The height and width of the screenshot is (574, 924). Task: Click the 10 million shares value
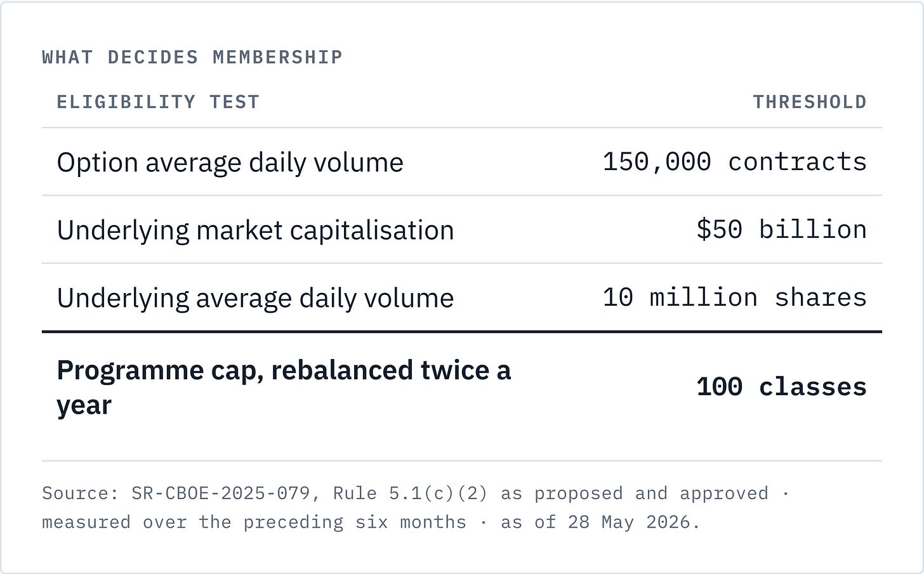pyautogui.click(x=735, y=297)
